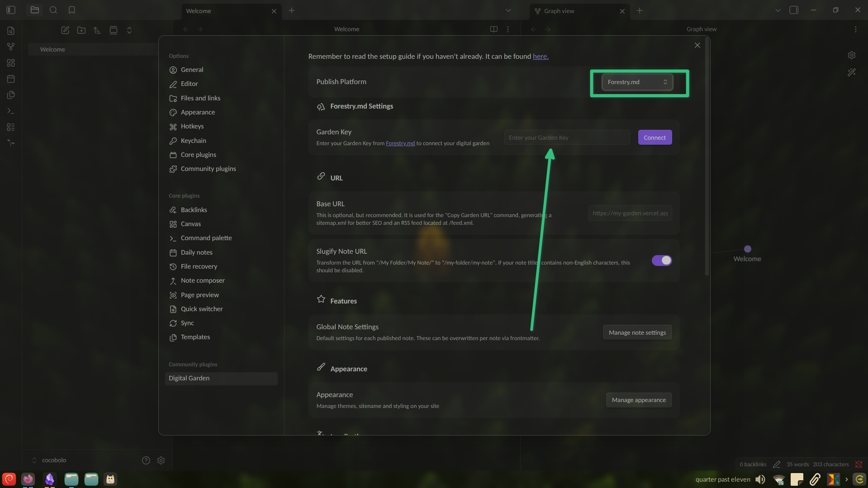Open the Welcome note in file list
The height and width of the screenshot is (488, 868).
pos(93,50)
